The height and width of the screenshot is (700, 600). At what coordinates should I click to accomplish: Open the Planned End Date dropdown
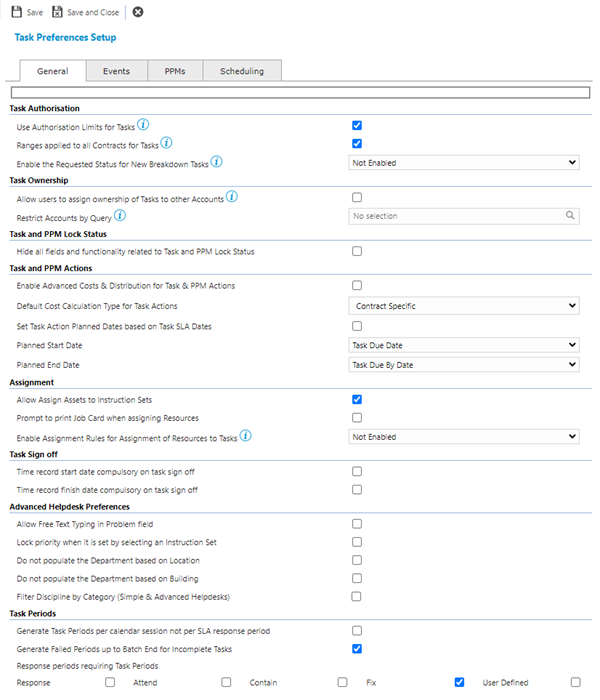(464, 365)
